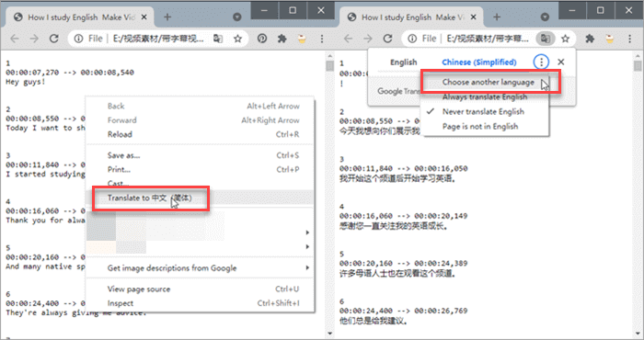Open new tab plus in left window
Viewport: 644px width, 340px height.
(167, 17)
